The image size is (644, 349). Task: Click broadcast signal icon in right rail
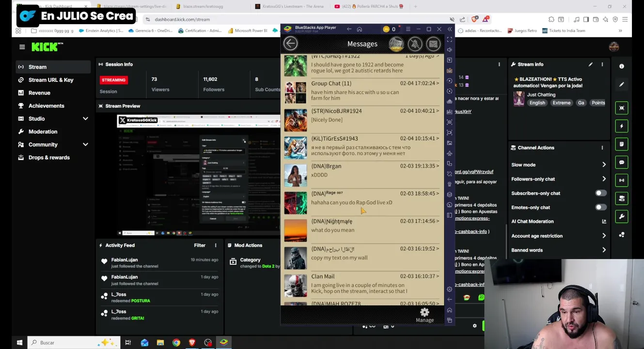point(622,180)
